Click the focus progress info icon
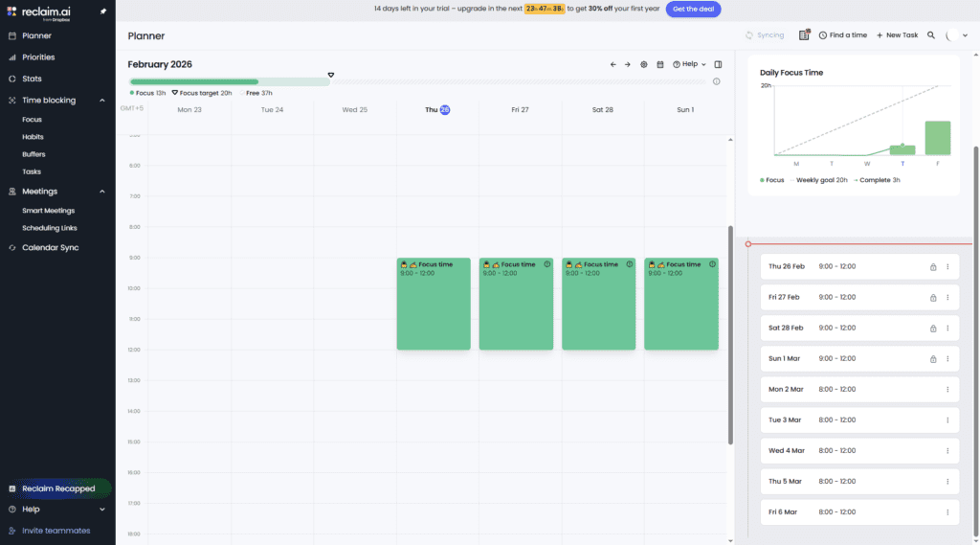The height and width of the screenshot is (545, 980). pos(716,81)
